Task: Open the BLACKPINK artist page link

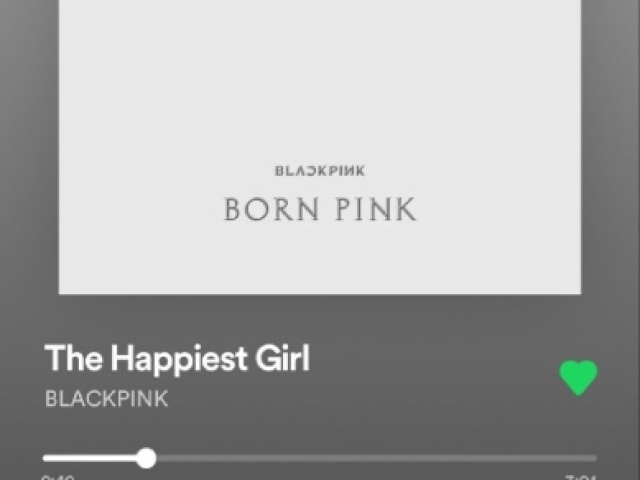Action: click(106, 398)
